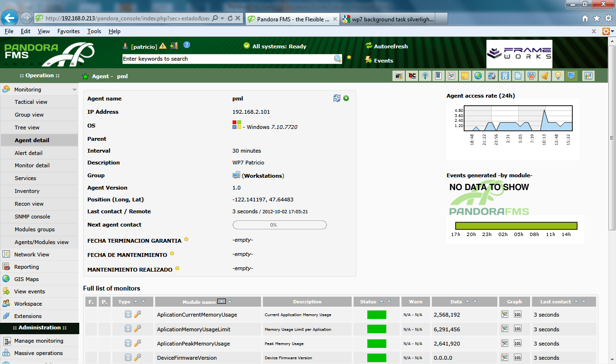Click the lightbulb toolbar icon
Screen dimensions: 616x364
click(x=558, y=75)
